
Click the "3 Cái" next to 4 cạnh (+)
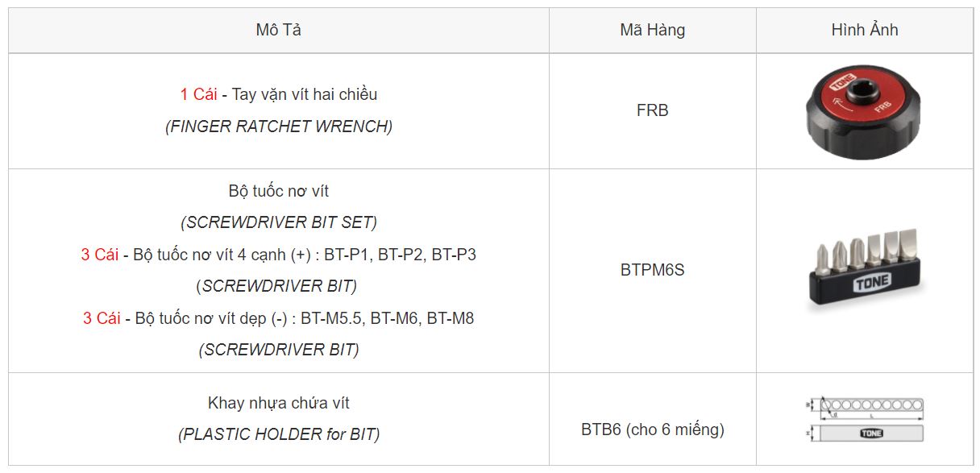tap(99, 255)
